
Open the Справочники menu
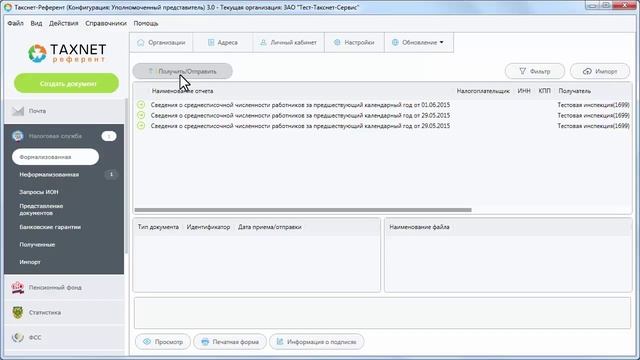pyautogui.click(x=106, y=23)
